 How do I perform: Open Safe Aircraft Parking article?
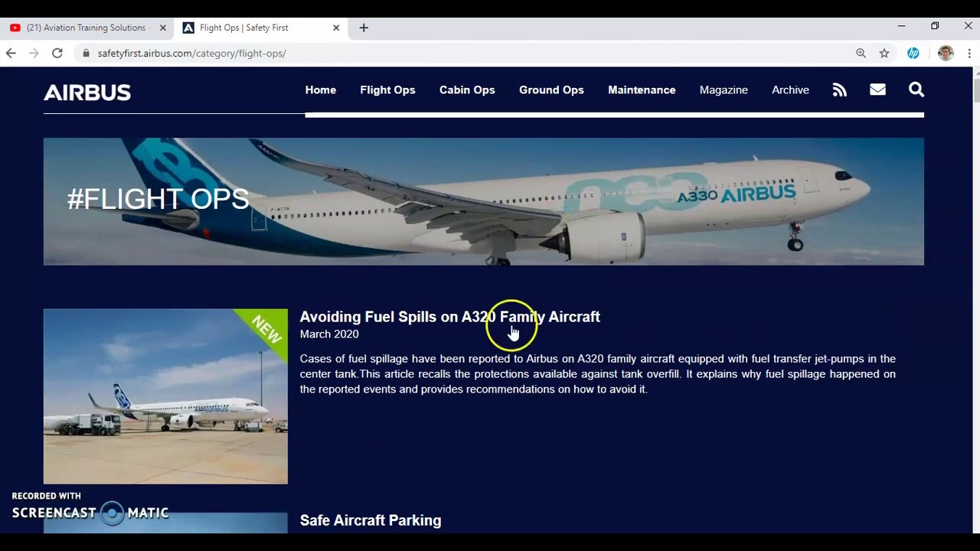[x=371, y=520]
